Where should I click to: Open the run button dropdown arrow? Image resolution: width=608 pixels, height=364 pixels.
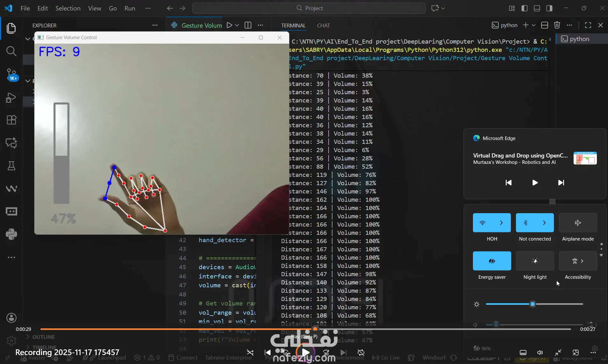click(x=237, y=25)
